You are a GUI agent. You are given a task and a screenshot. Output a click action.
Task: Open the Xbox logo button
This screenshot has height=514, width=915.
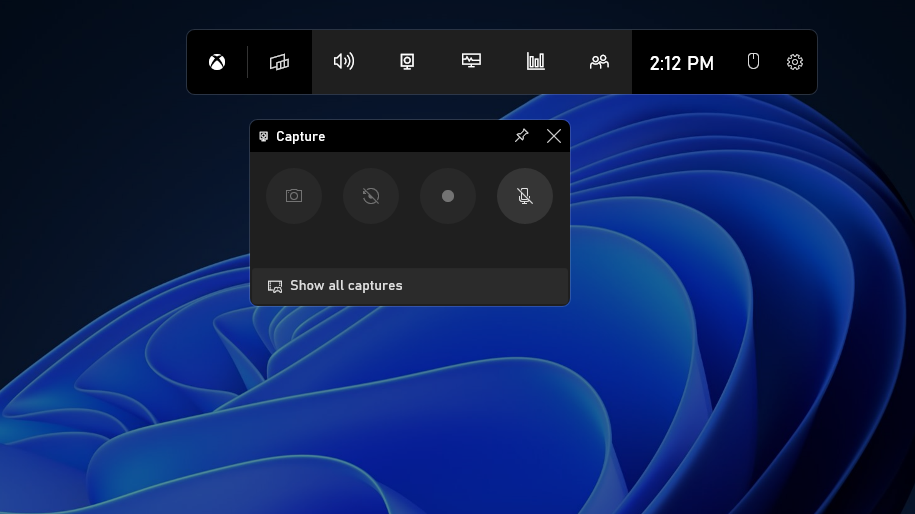(x=217, y=62)
